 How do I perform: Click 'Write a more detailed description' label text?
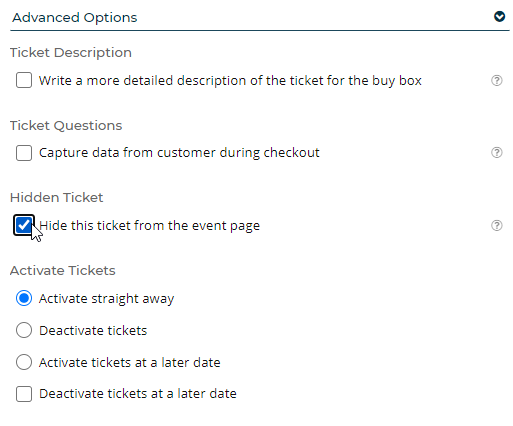tap(230, 81)
